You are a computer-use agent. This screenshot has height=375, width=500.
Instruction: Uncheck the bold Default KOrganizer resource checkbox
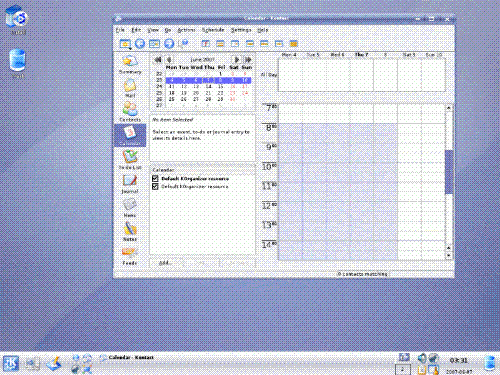[155, 179]
